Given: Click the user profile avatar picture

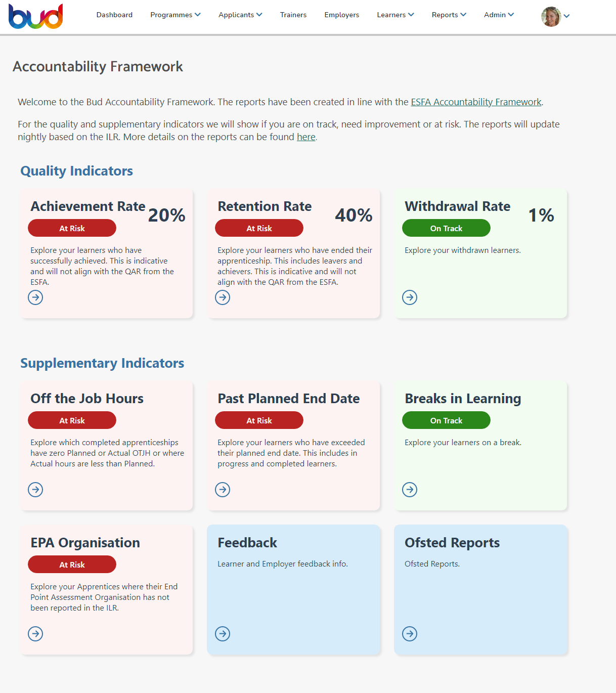Looking at the screenshot, I should point(551,17).
